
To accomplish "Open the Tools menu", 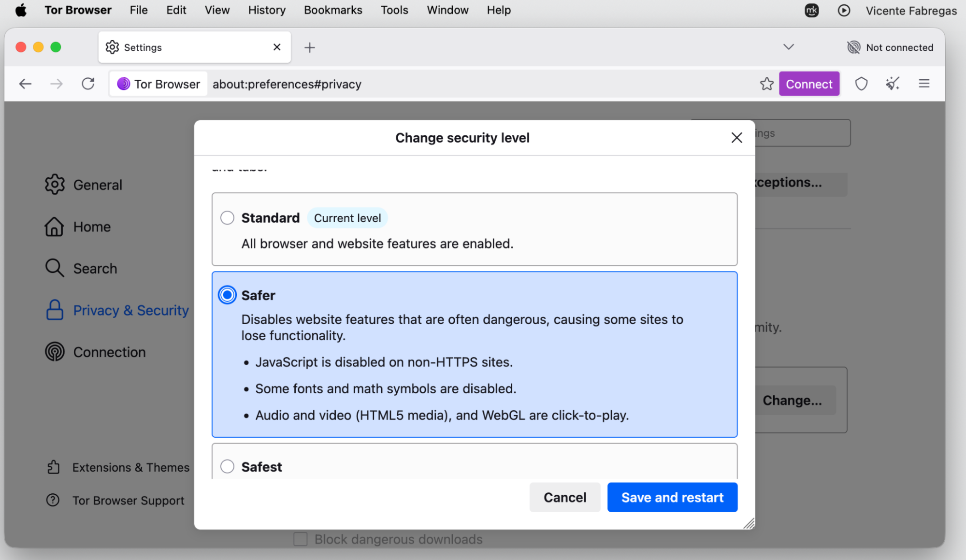I will (394, 10).
